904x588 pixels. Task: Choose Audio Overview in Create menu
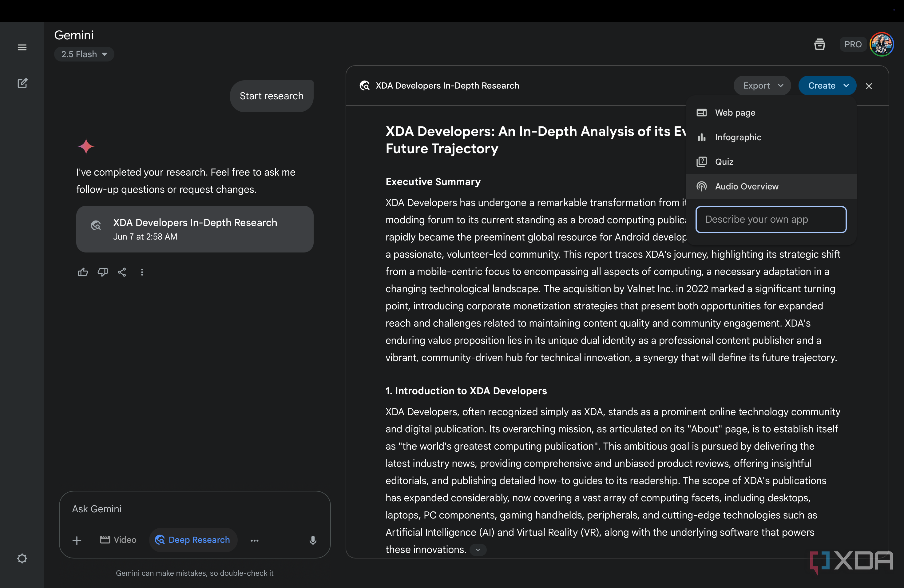[771, 186]
